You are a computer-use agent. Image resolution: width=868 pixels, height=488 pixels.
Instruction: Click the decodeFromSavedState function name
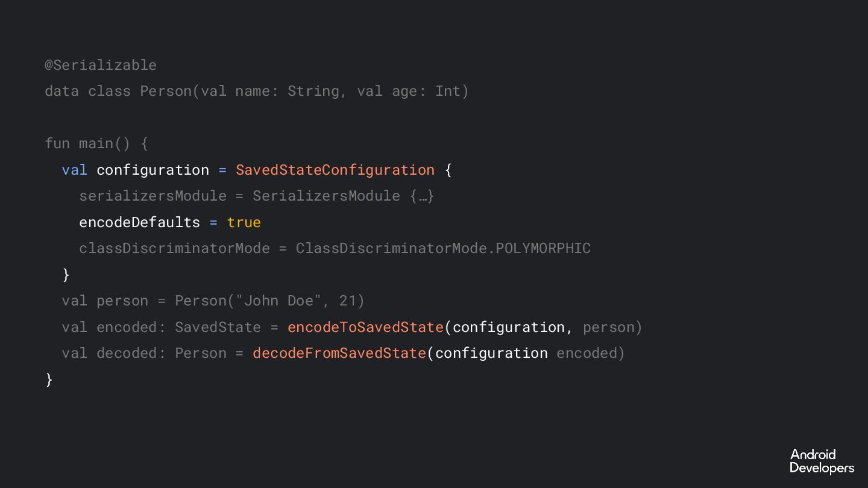[339, 353]
